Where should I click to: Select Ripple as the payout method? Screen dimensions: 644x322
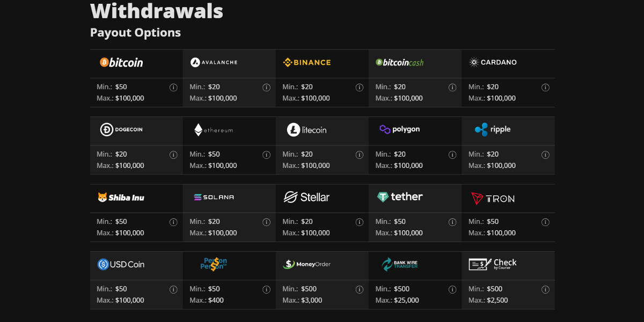tap(493, 129)
